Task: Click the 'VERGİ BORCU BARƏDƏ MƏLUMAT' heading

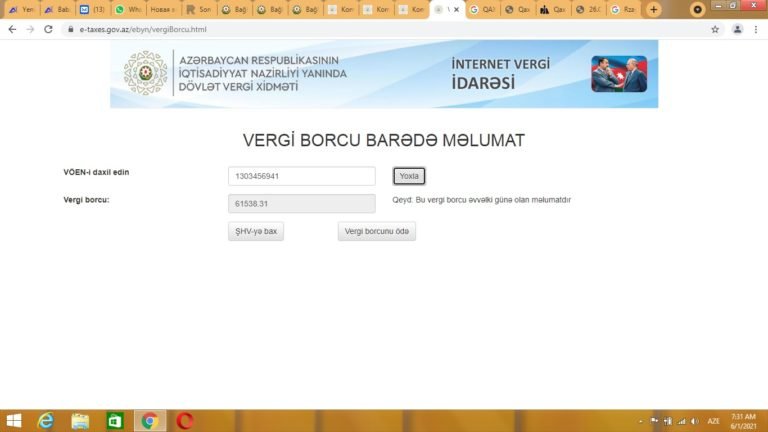Action: 384,141
